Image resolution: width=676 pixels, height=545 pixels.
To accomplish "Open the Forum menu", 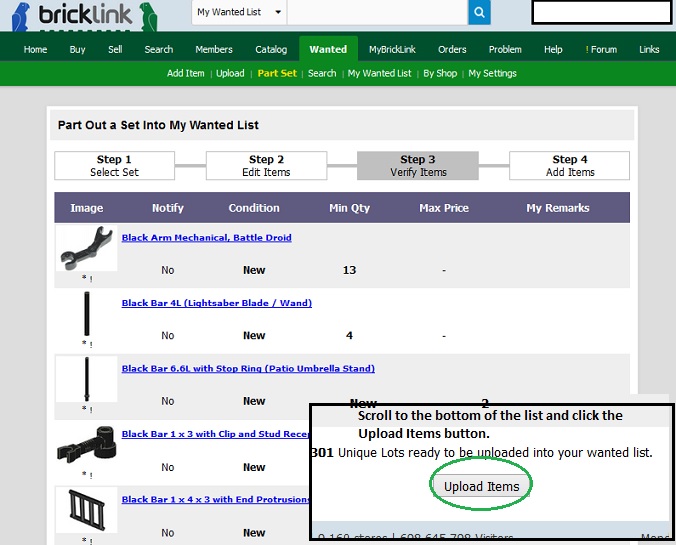I will coord(601,50).
